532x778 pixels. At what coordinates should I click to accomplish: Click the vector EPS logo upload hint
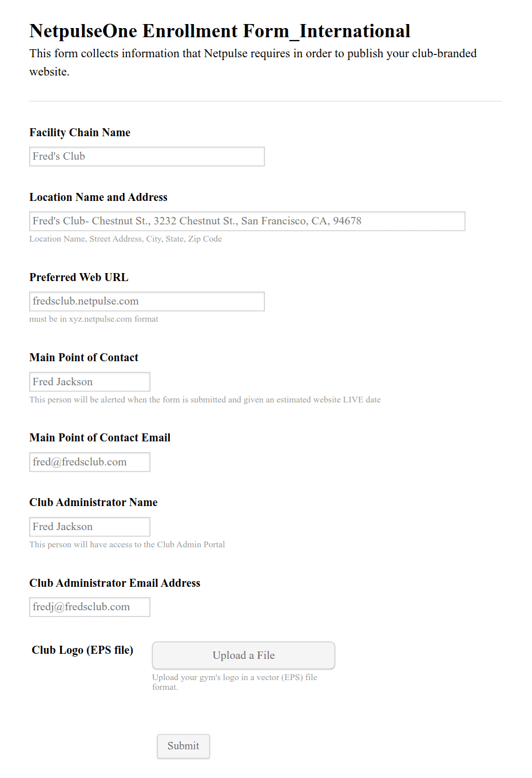coord(235,682)
